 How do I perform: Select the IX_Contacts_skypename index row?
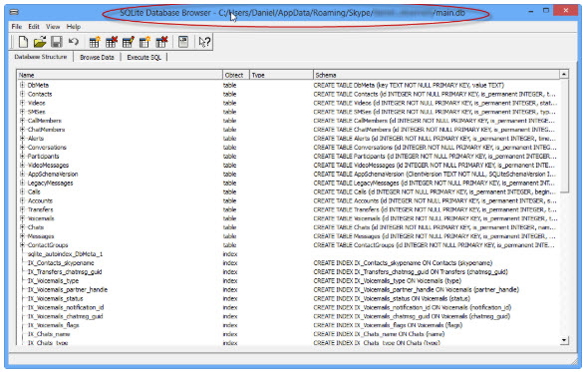(287, 262)
